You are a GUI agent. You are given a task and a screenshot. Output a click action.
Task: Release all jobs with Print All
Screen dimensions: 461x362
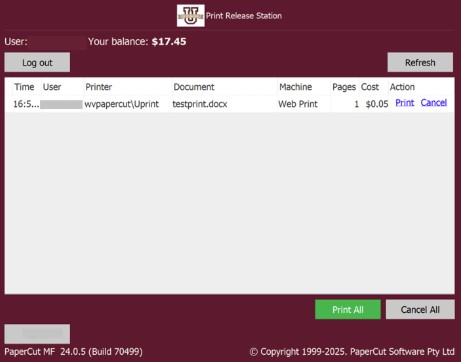[x=348, y=310]
